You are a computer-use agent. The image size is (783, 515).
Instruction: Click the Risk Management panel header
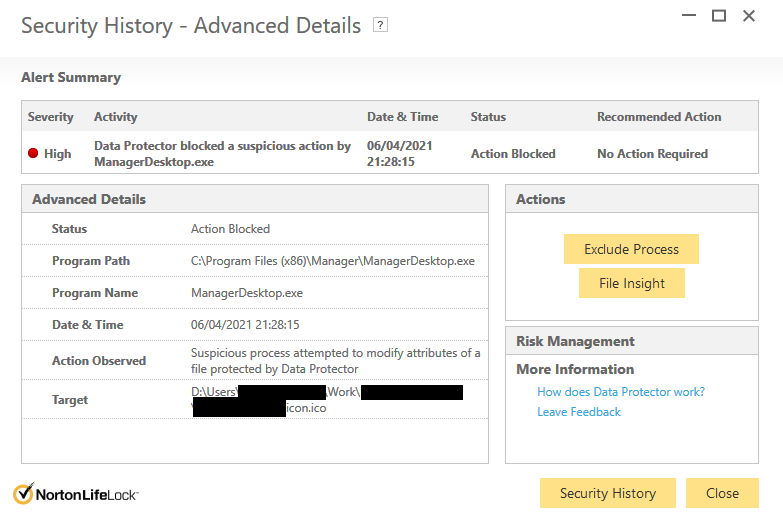[632, 341]
